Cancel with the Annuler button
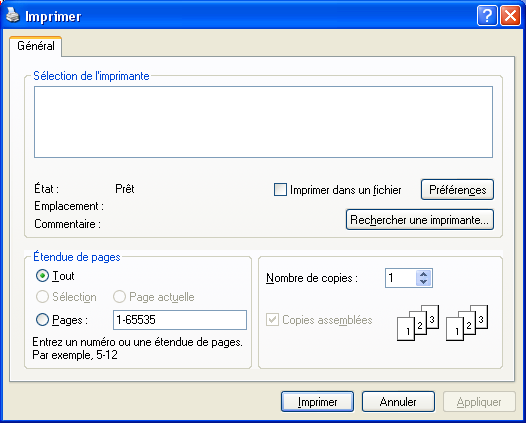This screenshot has height=423, width=526. point(398,402)
